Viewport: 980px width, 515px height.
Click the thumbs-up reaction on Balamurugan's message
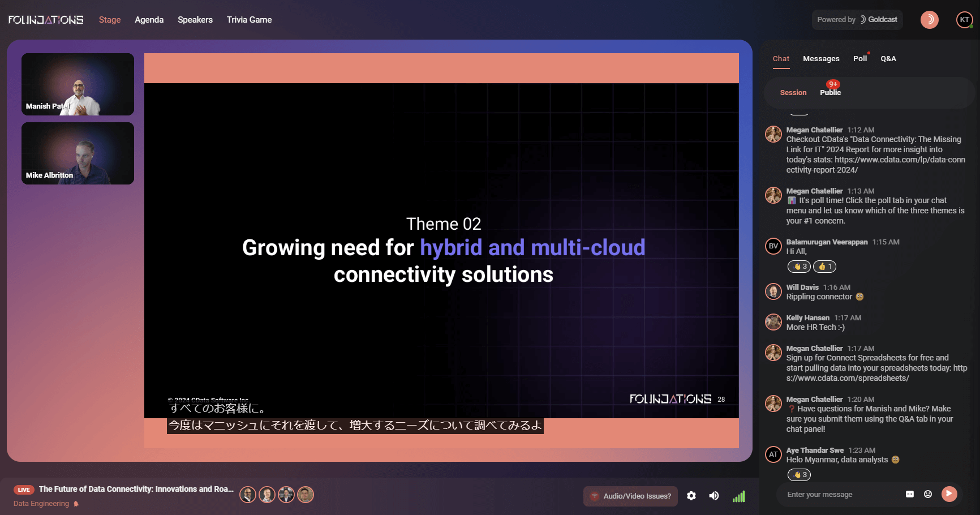pyautogui.click(x=825, y=267)
